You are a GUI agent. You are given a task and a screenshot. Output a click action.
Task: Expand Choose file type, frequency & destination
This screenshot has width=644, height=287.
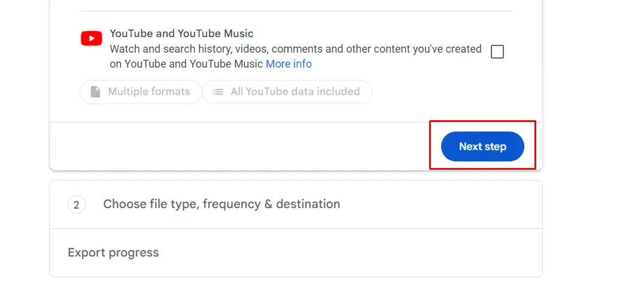coord(296,204)
